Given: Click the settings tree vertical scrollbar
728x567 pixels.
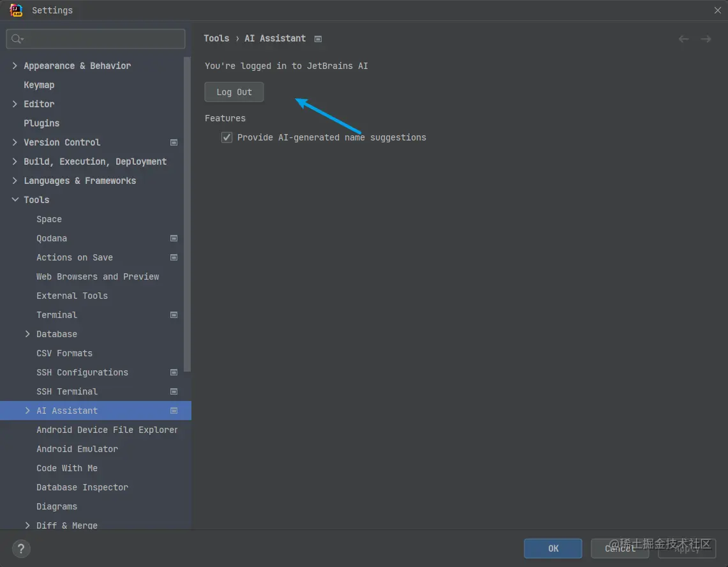Looking at the screenshot, I should 188,215.
